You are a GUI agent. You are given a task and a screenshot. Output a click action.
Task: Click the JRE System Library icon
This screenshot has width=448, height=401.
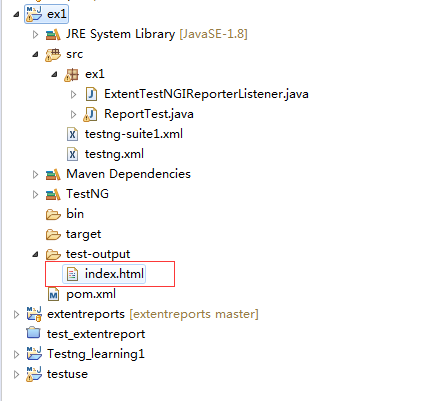(x=53, y=34)
